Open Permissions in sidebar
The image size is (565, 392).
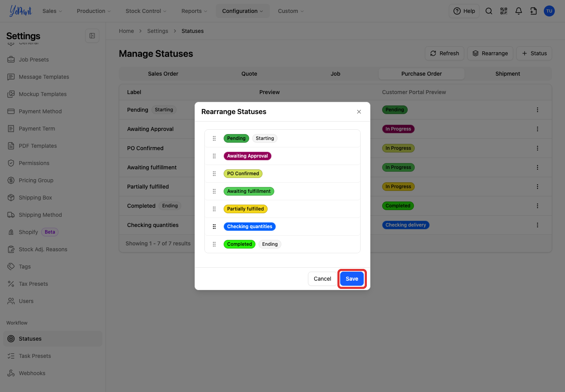click(53, 163)
